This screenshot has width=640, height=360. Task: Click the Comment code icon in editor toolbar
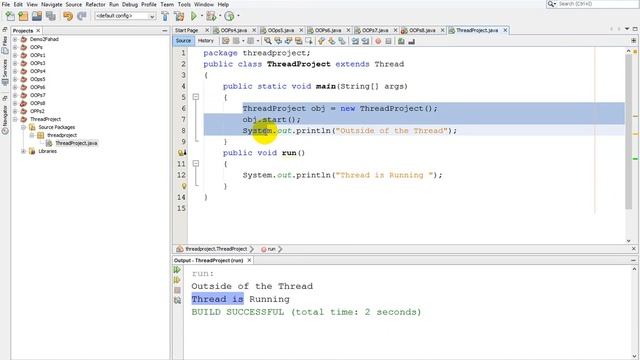401,41
